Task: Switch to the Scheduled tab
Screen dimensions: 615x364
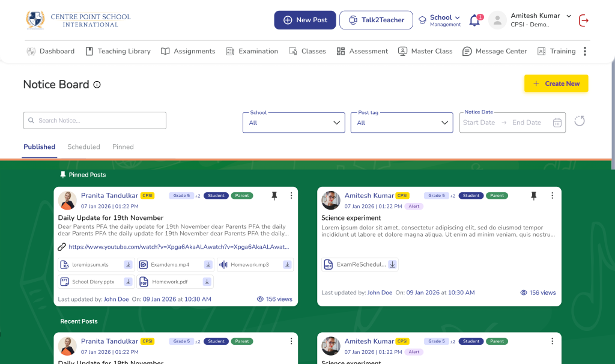Action: [83, 147]
